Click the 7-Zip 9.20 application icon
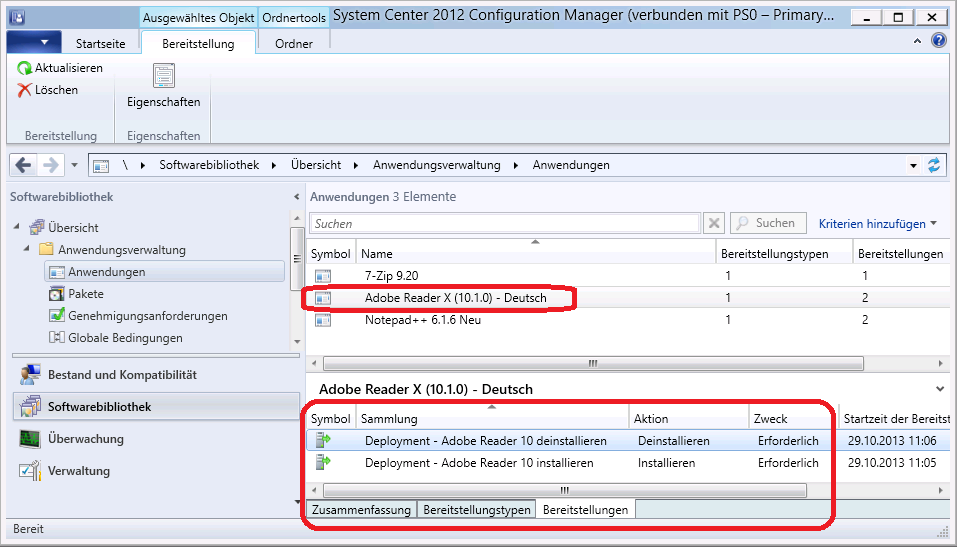The height and width of the screenshot is (547, 957). pyautogui.click(x=323, y=276)
